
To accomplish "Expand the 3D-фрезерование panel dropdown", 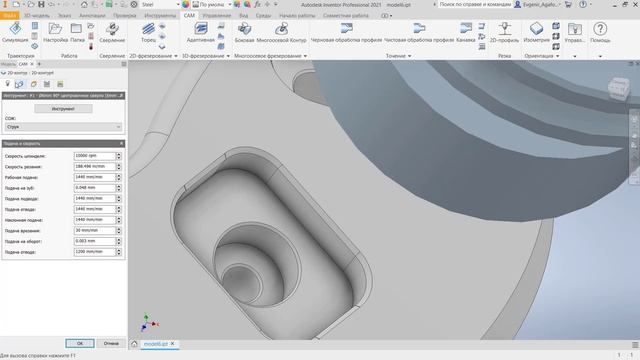I will [228, 56].
